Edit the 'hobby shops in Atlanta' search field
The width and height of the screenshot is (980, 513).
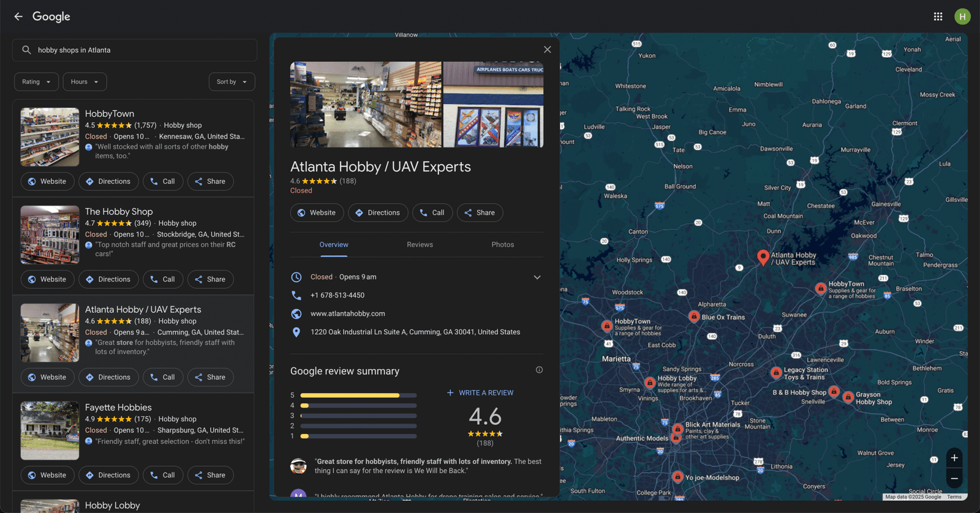coord(135,50)
